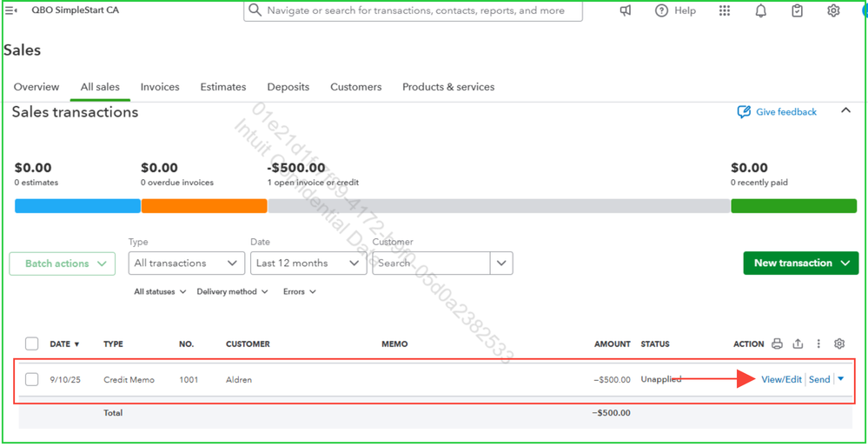Viewport: 868px width, 447px height.
Task: Click the Credit Memo type cell
Action: 129,380
